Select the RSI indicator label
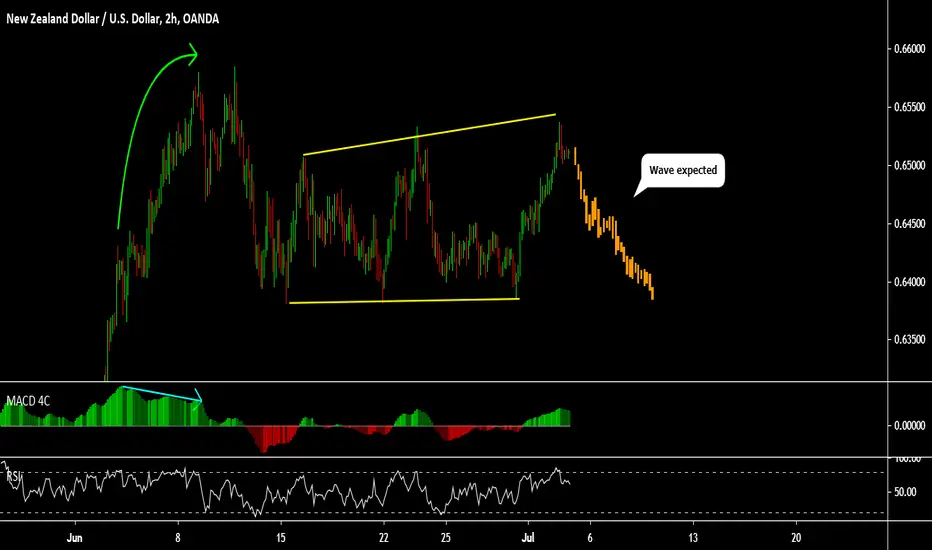Screen dimensions: 932x550 (x=13, y=476)
